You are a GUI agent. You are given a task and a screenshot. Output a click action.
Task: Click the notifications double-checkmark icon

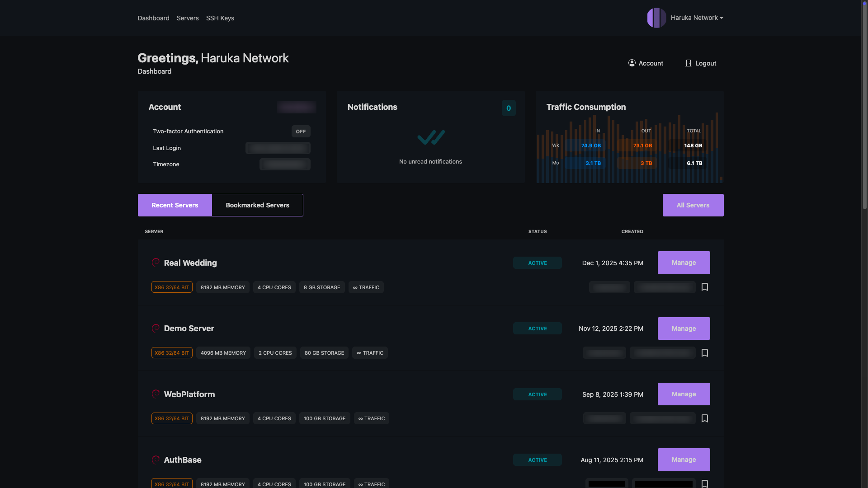(430, 137)
